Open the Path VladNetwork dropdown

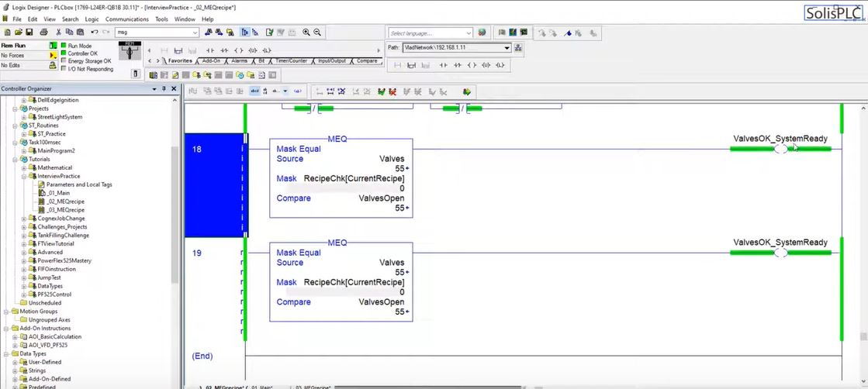coord(507,48)
